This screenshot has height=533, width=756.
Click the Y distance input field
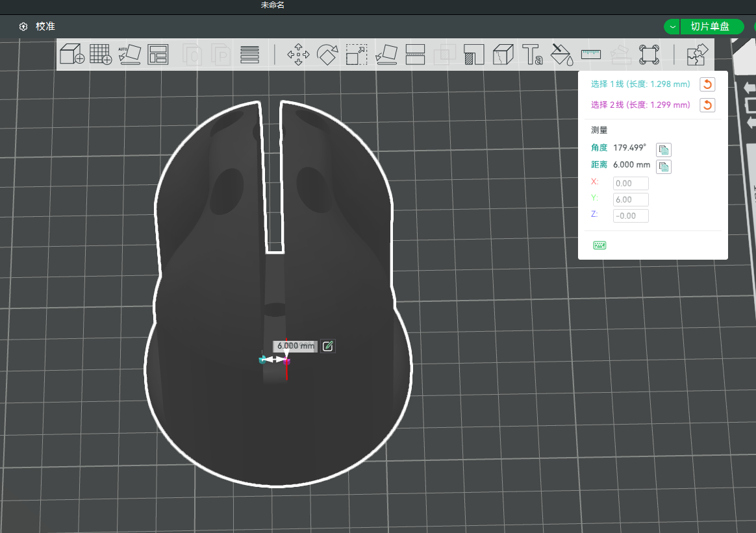[x=631, y=199]
